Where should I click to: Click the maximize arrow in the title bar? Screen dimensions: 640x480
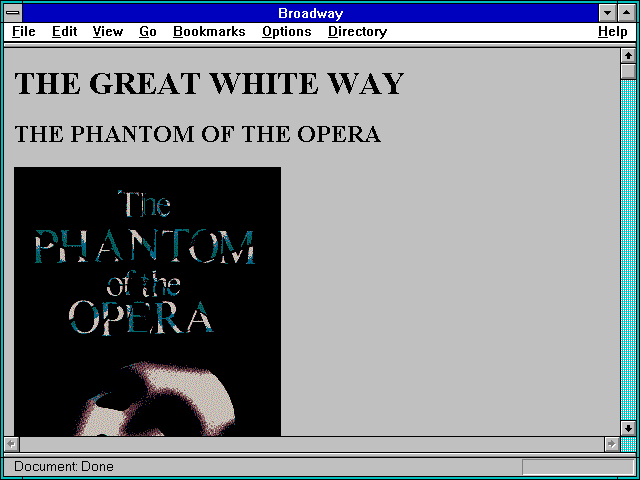[627, 13]
